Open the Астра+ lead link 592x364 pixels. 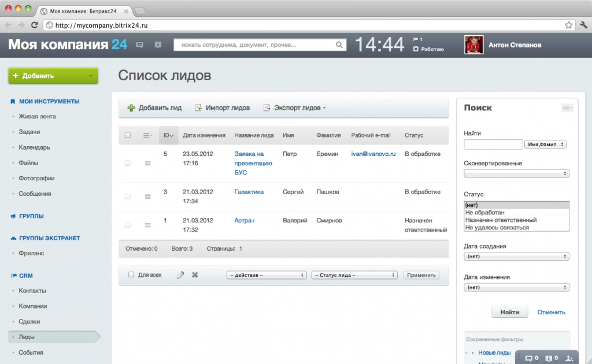tap(245, 220)
